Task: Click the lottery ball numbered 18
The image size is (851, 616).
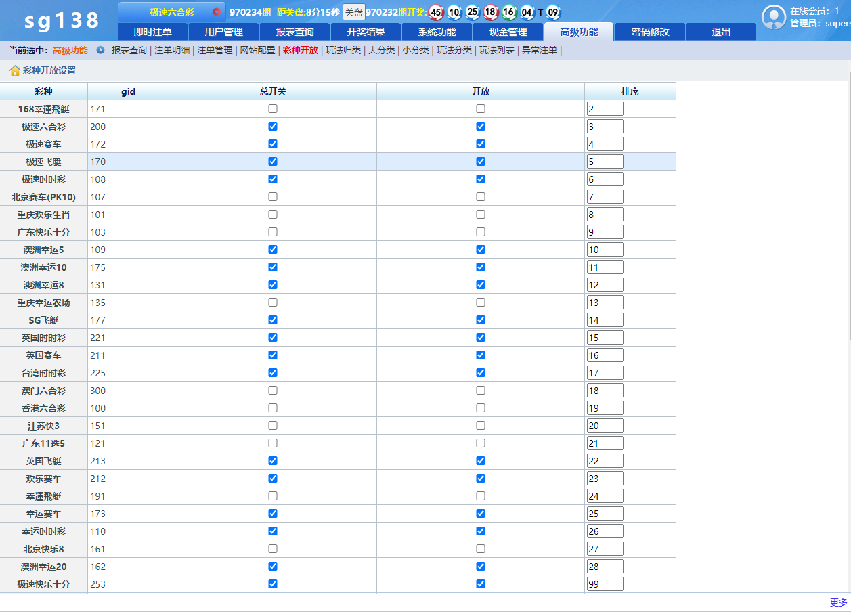Action: coord(491,12)
